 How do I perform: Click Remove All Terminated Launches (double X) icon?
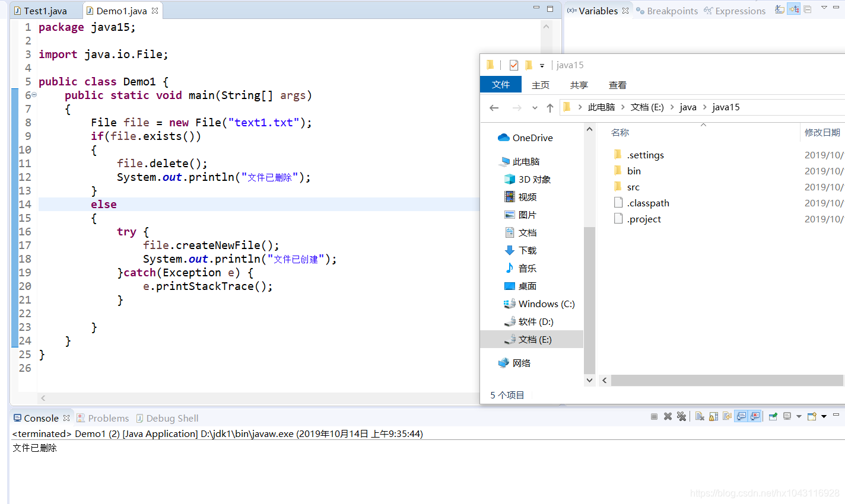(x=681, y=416)
